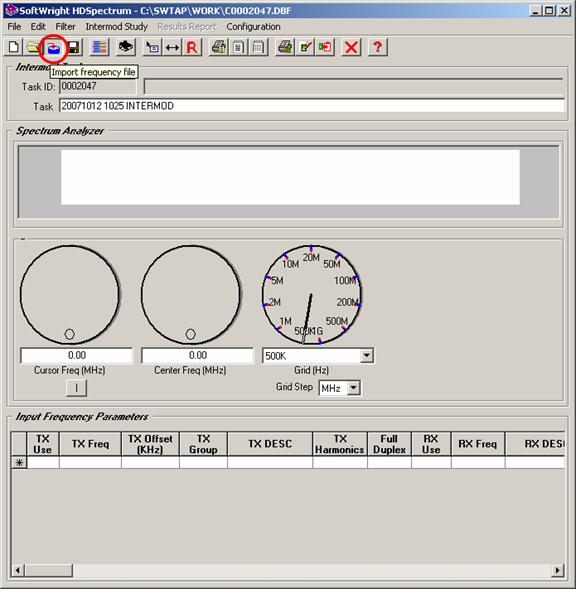576x589 pixels.
Task: Click 500M on the grid dial
Action: point(337,321)
